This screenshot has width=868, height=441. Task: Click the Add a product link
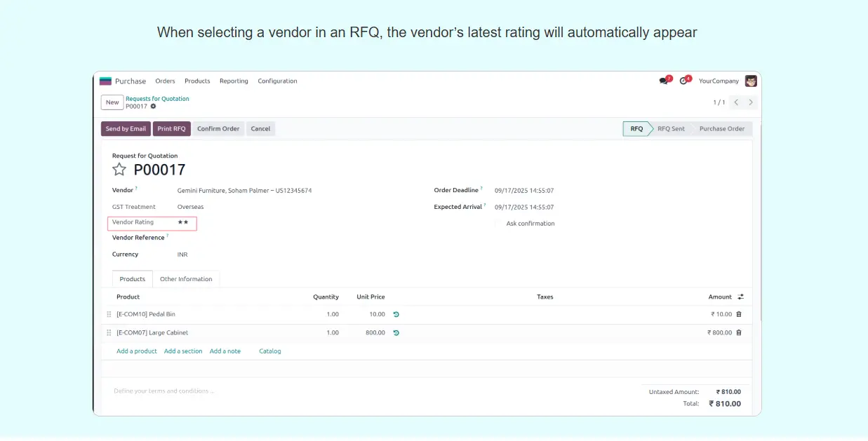[137, 351]
